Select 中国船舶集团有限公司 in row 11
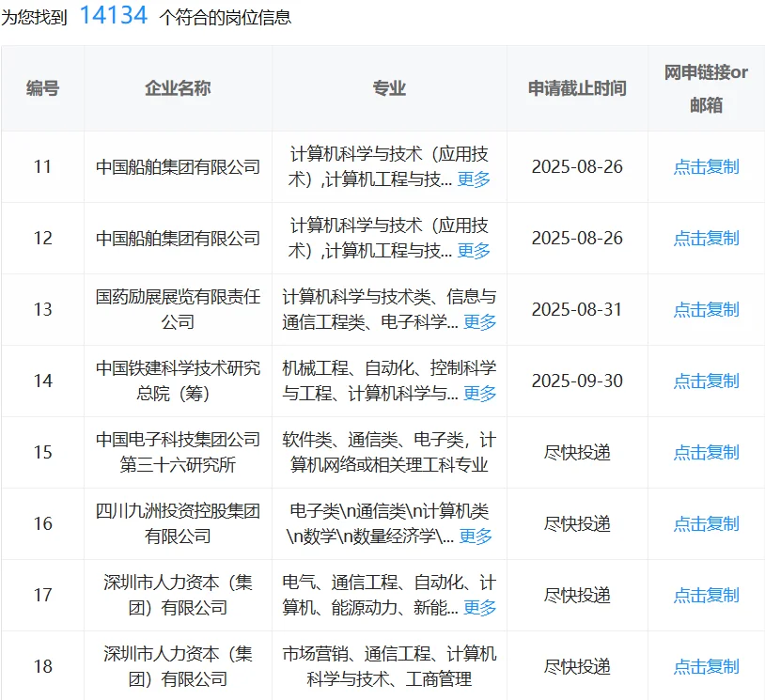This screenshot has height=700, width=765. [178, 167]
